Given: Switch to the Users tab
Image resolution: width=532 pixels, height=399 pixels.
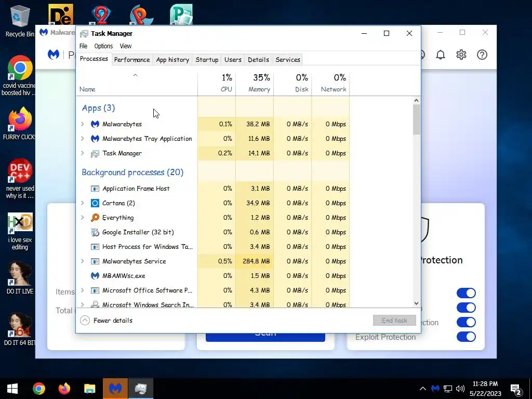Looking at the screenshot, I should (233, 60).
